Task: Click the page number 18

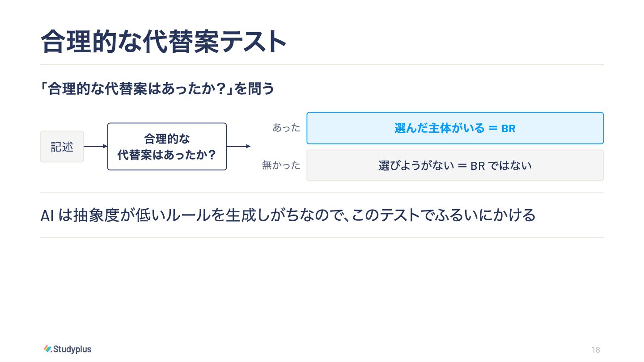Action: [x=596, y=350]
